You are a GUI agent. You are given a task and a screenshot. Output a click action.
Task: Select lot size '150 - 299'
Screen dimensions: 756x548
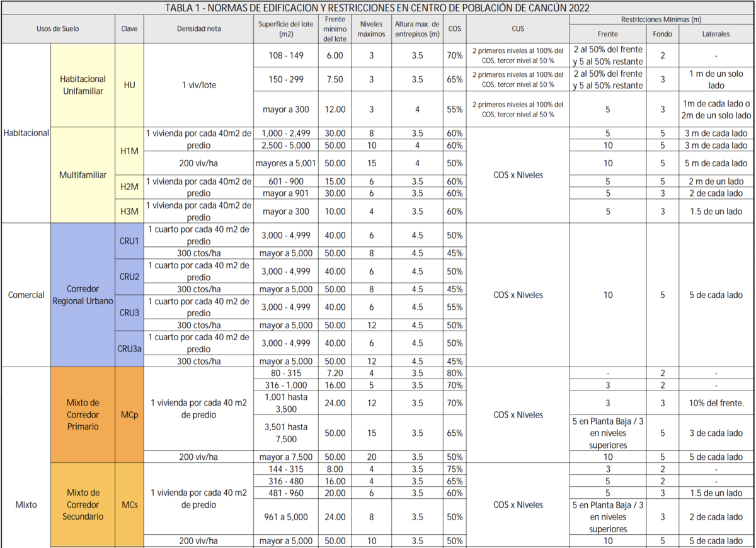click(286, 79)
